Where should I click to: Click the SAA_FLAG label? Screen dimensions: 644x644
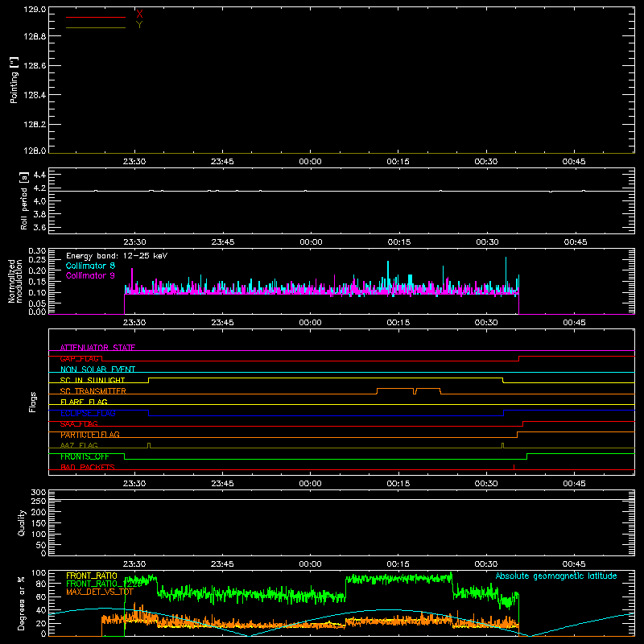click(79, 424)
